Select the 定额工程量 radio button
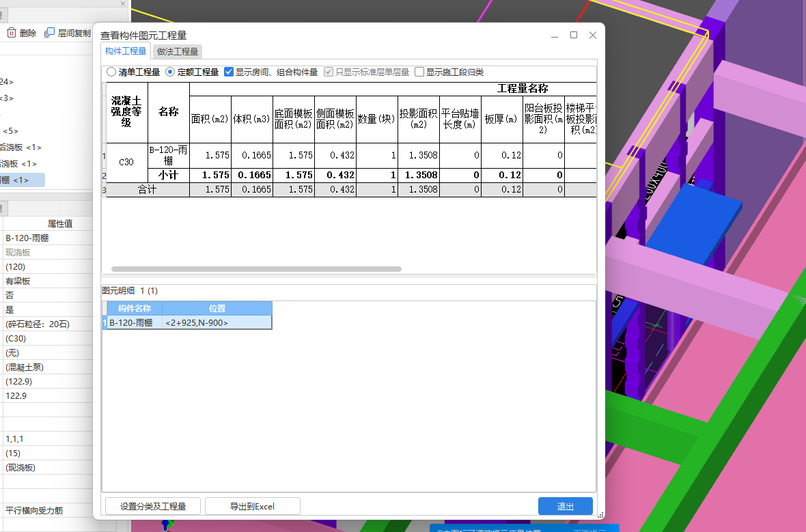 point(170,72)
